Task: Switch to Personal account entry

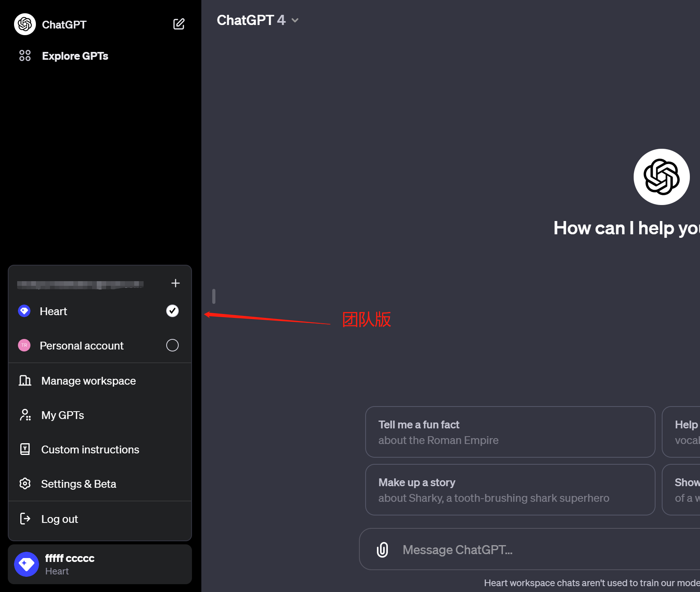Action: click(100, 345)
